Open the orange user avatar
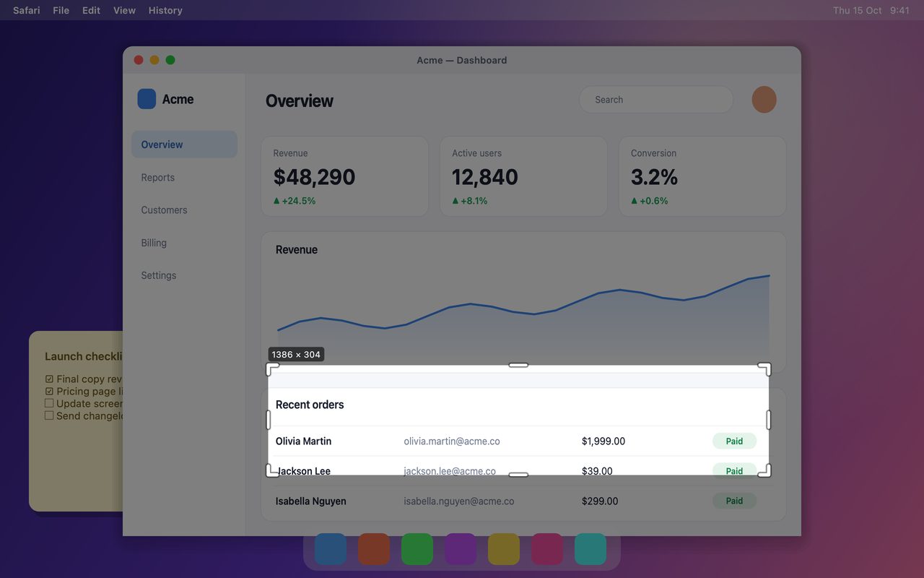 tap(764, 100)
